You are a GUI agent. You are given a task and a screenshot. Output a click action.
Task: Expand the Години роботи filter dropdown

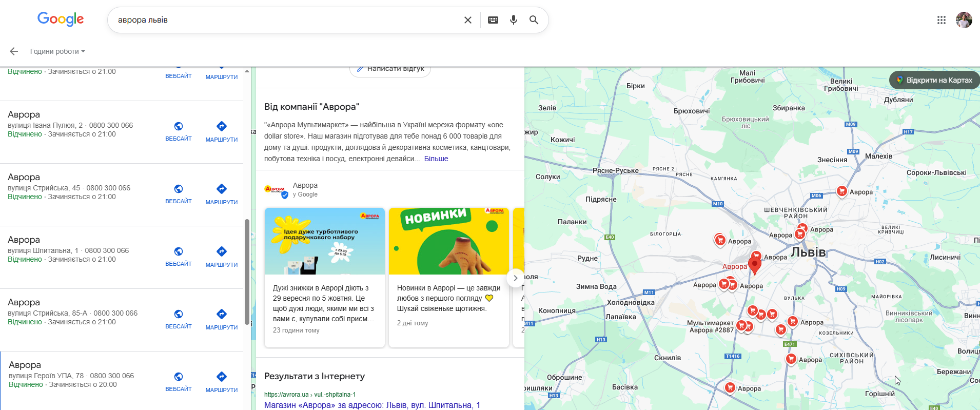tap(57, 51)
